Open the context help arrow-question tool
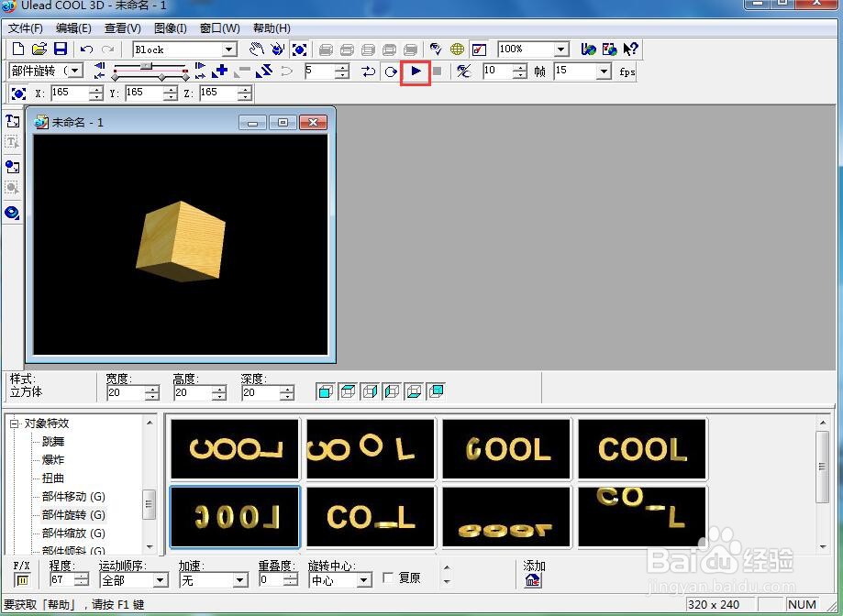 point(630,49)
